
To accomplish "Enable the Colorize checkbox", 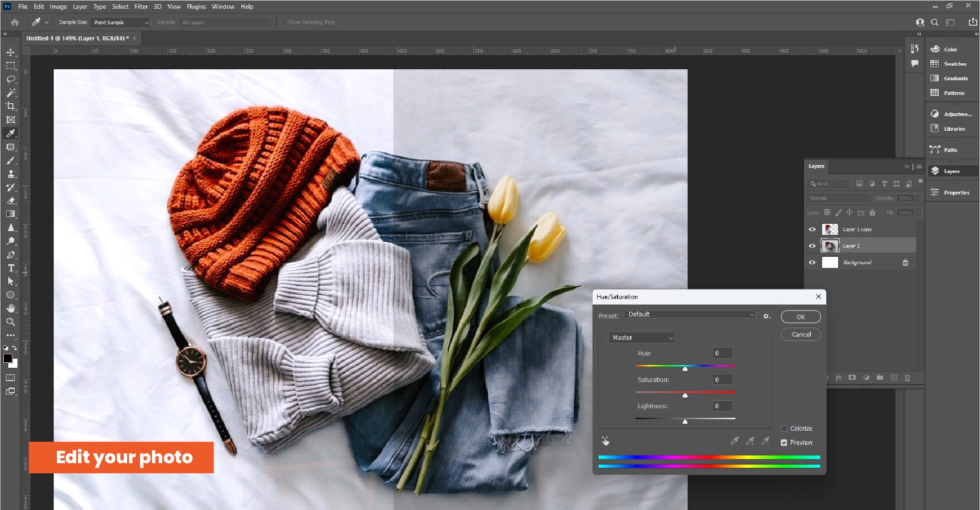I will (784, 428).
